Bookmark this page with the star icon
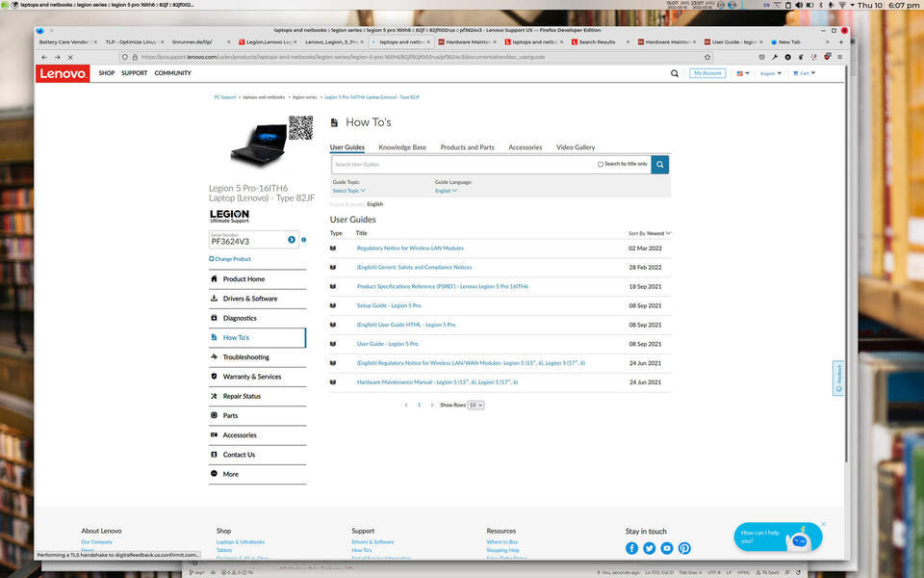This screenshot has width=924, height=578. 707,57
